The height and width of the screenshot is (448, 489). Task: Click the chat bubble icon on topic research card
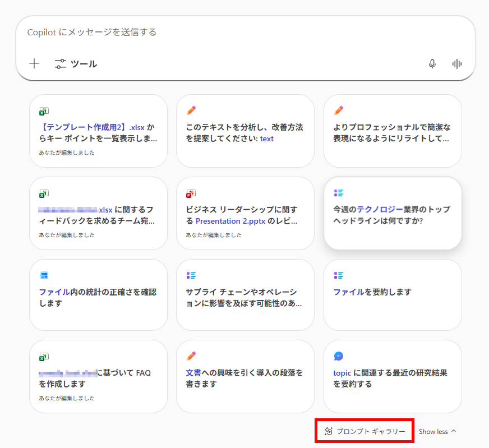coord(338,356)
